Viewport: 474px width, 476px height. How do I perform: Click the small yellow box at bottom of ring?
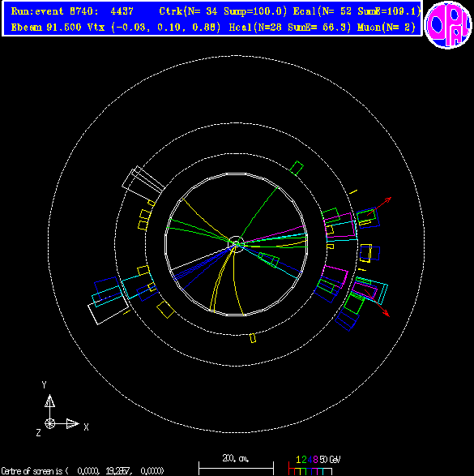click(x=253, y=338)
